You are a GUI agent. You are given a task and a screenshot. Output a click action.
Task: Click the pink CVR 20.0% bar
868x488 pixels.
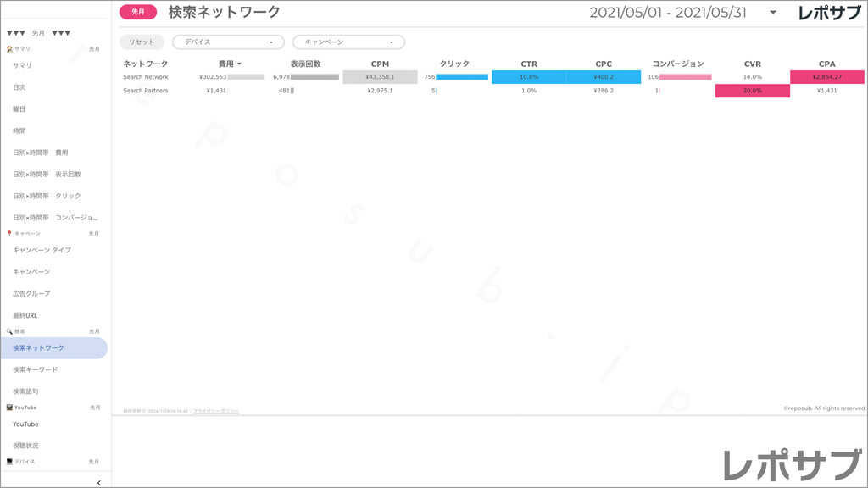pyautogui.click(x=753, y=91)
